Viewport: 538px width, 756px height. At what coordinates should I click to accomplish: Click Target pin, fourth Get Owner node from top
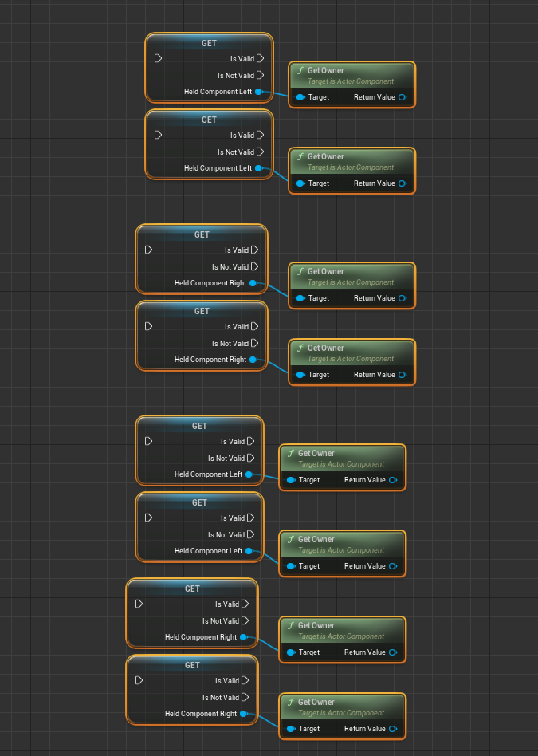[x=300, y=375]
